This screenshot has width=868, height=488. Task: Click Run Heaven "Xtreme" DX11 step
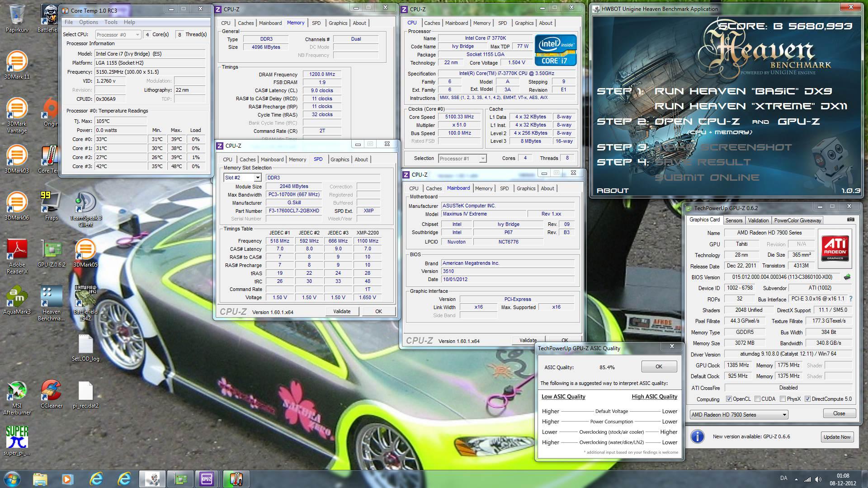751,106
